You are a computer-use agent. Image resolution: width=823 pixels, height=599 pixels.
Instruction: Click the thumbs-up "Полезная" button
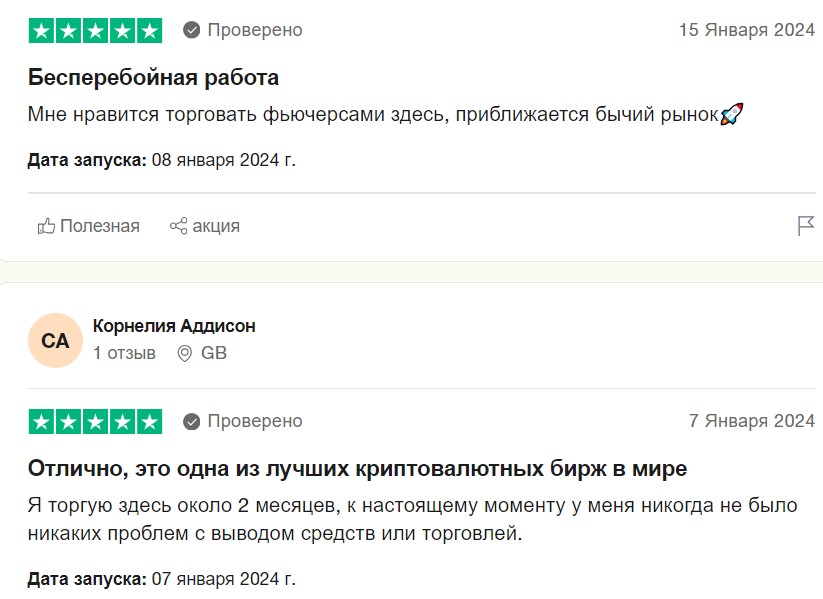coord(88,226)
